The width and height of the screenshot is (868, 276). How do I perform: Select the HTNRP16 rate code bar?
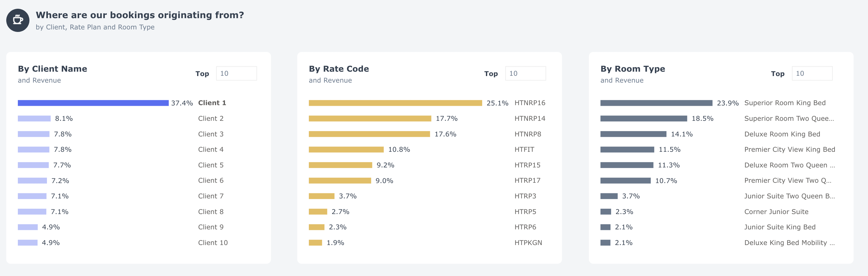tap(395, 103)
